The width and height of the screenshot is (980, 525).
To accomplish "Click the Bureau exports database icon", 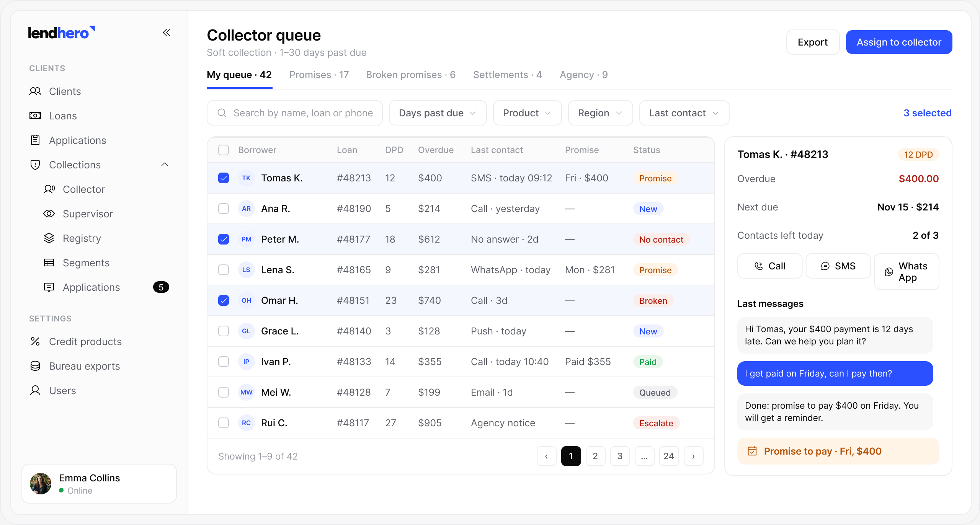I will click(35, 366).
